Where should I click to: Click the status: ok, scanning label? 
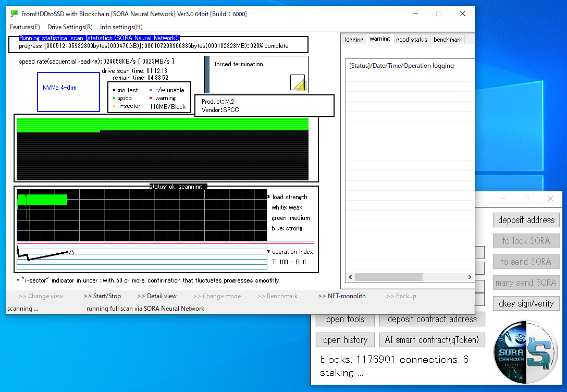tap(178, 187)
